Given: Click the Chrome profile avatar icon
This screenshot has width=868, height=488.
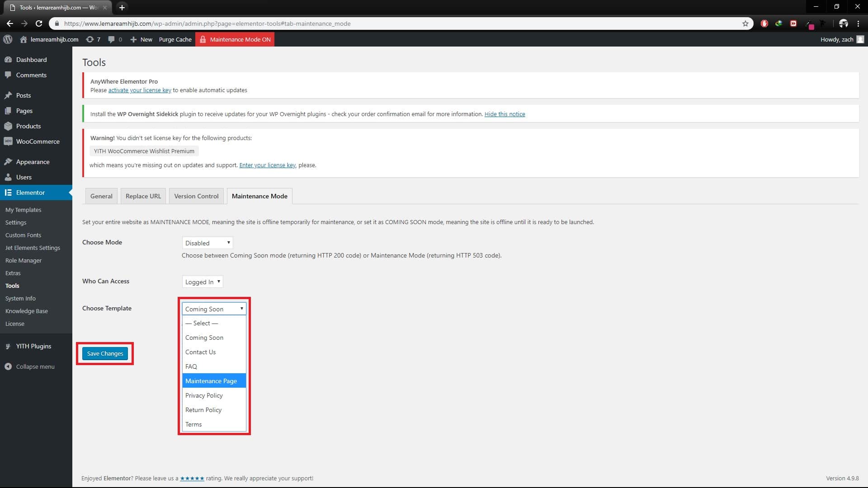Looking at the screenshot, I should pos(843,23).
